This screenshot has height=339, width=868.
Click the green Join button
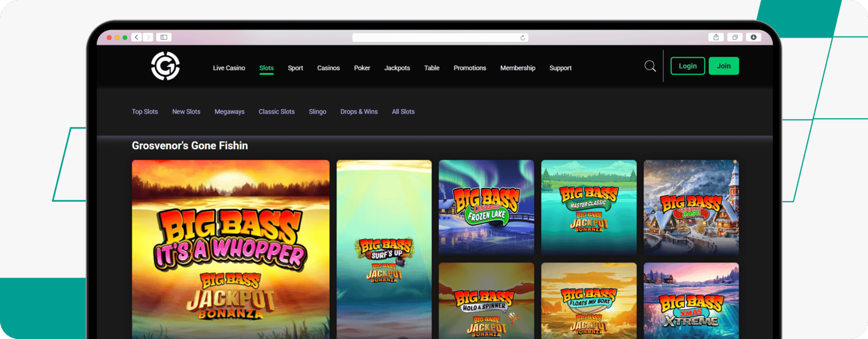click(724, 66)
